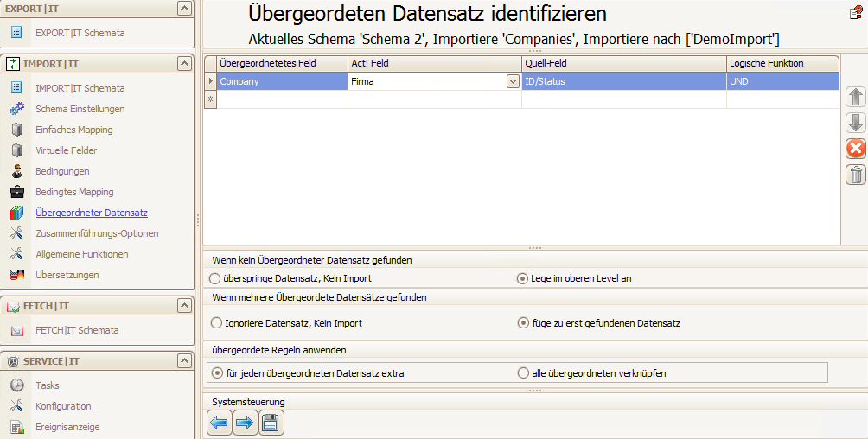Click the 'UND' cell

click(x=782, y=81)
